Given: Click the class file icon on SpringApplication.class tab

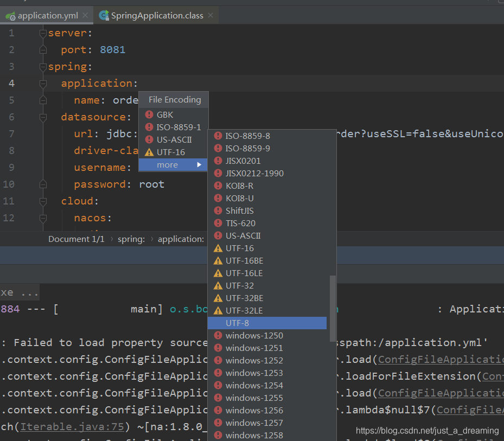Looking at the screenshot, I should click(103, 15).
